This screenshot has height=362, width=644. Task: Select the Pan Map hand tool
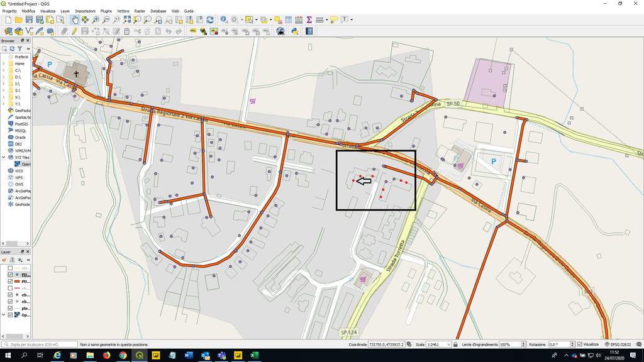75,20
